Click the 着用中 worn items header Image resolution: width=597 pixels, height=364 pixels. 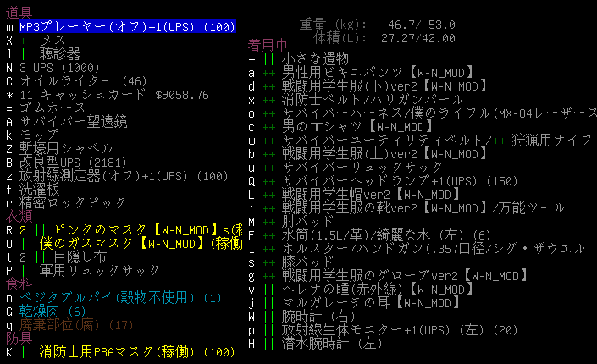[x=267, y=44]
